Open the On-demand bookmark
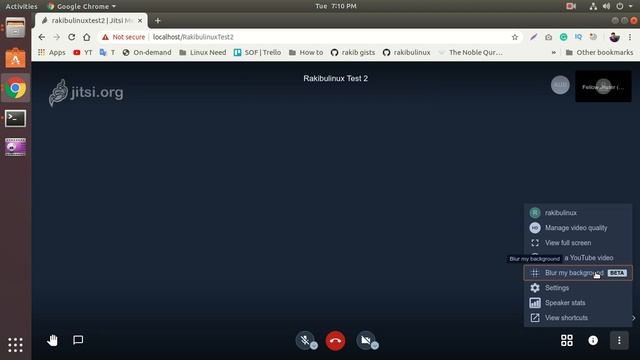Image resolution: width=640 pixels, height=360 pixels. click(x=147, y=52)
